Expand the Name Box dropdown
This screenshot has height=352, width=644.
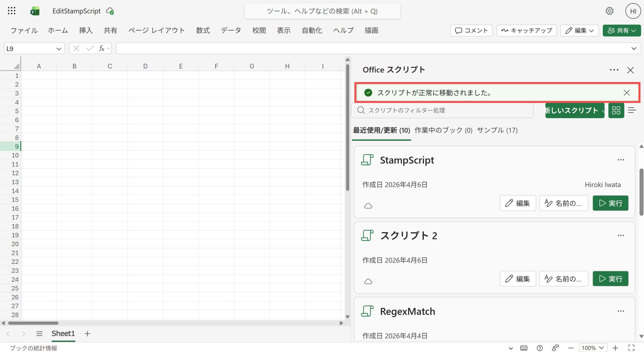tap(59, 49)
